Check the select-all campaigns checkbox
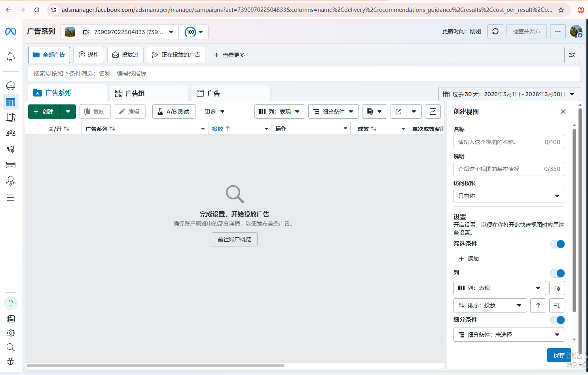588x375 pixels. click(x=34, y=129)
